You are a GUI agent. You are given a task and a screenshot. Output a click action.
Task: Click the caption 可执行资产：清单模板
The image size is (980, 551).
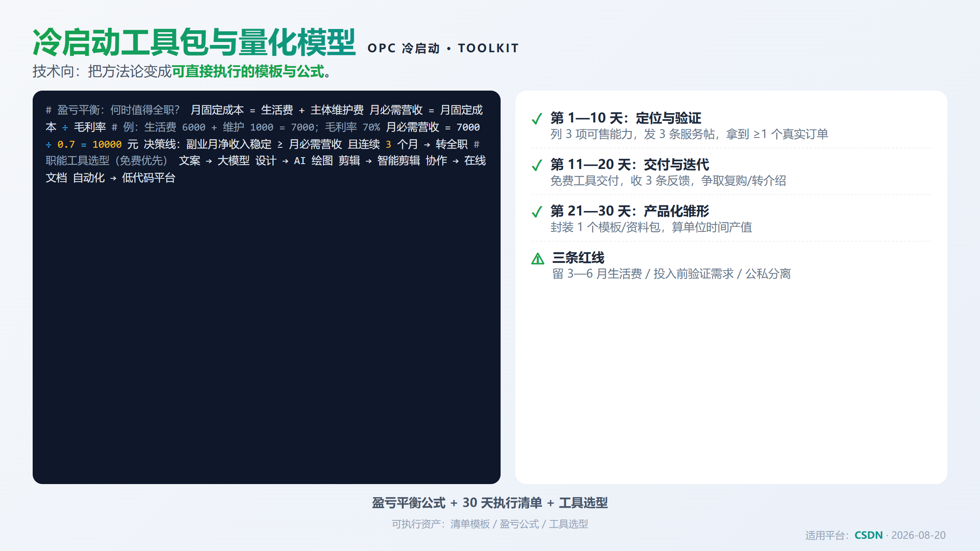(x=441, y=524)
